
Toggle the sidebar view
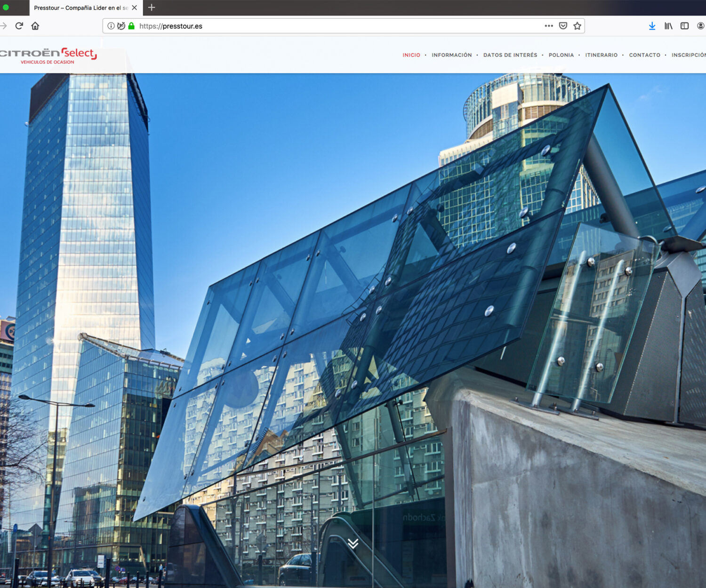click(684, 26)
